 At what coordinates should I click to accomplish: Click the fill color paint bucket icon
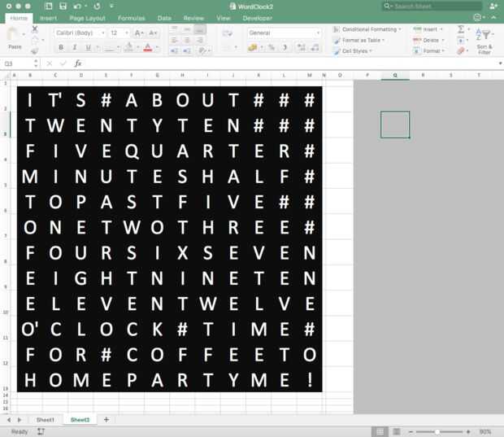click(x=129, y=48)
